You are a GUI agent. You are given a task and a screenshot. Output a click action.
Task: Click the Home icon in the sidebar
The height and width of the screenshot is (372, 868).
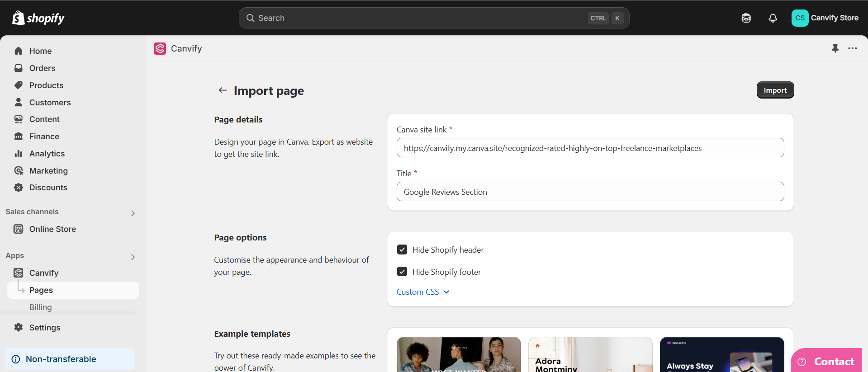(19, 51)
